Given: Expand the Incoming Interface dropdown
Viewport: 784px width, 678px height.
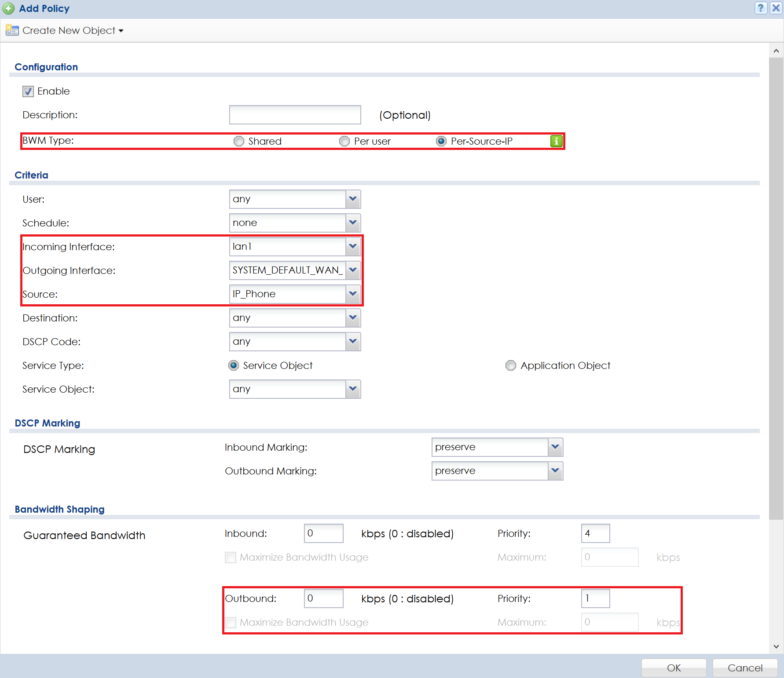Looking at the screenshot, I should [353, 247].
